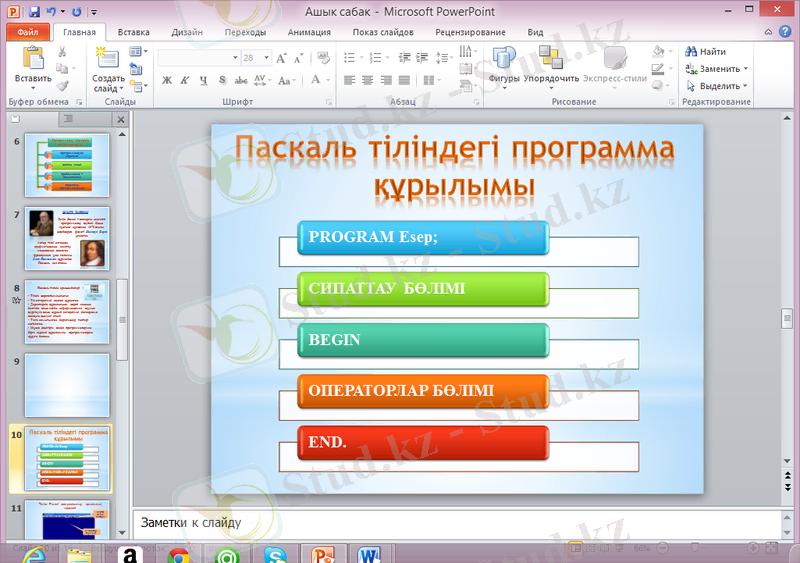Click the Создать слайд icon
The height and width of the screenshot is (563, 800).
[x=107, y=59]
